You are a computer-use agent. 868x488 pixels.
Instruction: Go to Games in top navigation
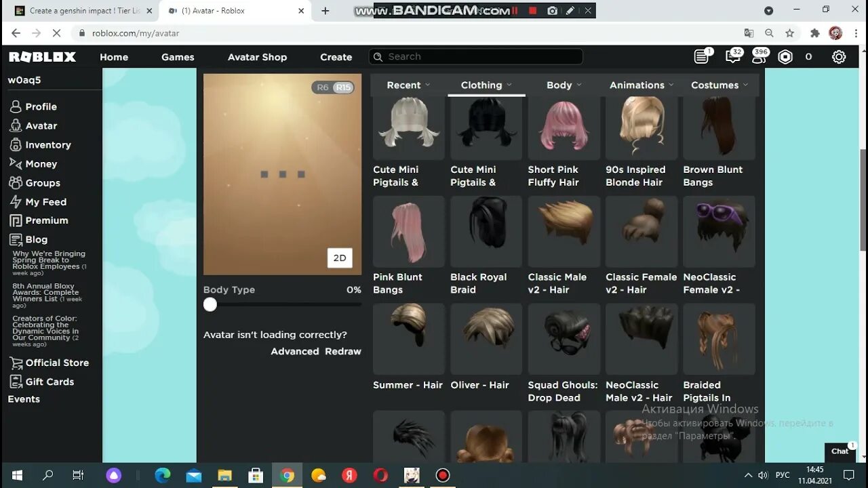pos(178,57)
